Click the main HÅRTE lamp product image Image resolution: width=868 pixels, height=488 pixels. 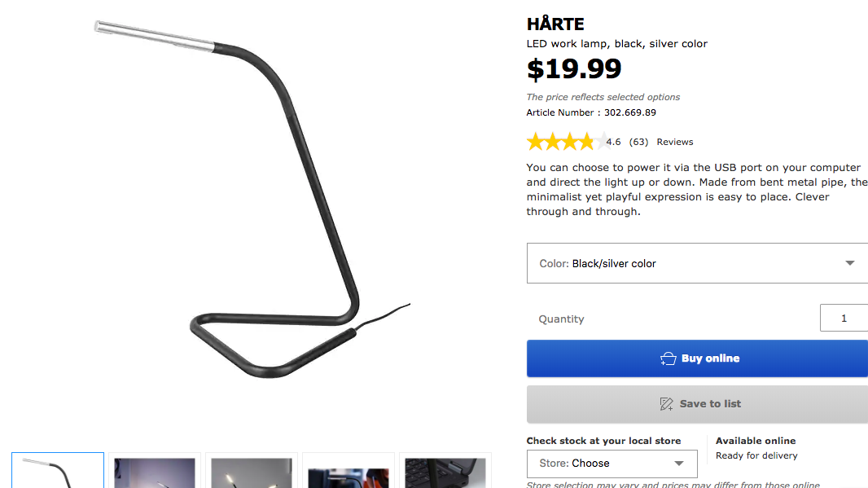point(252,200)
